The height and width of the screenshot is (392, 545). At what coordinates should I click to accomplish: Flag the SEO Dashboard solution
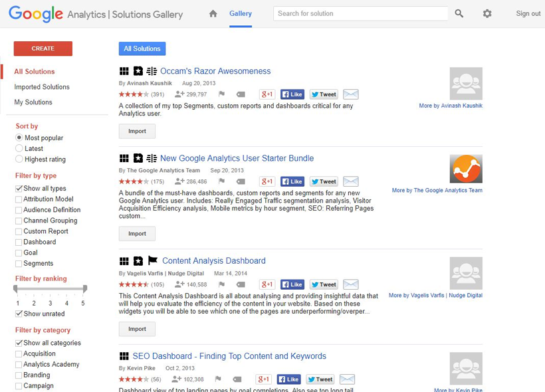click(218, 379)
